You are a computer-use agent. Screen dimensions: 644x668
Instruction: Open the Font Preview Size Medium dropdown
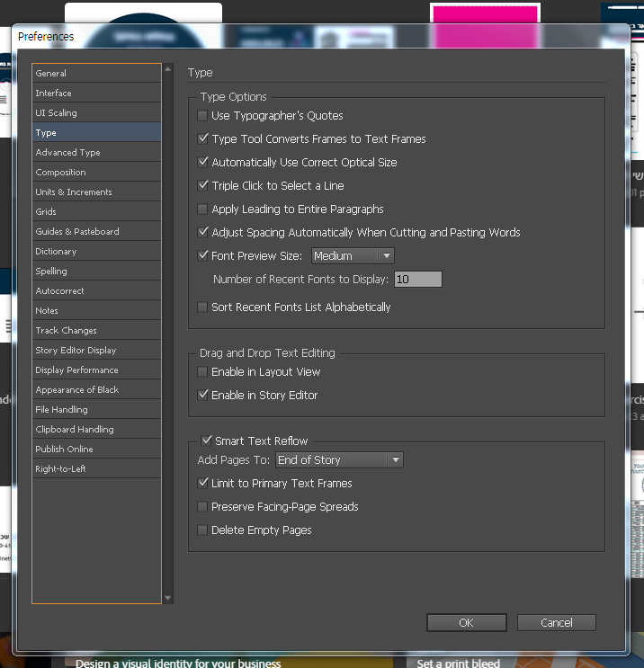(x=353, y=256)
